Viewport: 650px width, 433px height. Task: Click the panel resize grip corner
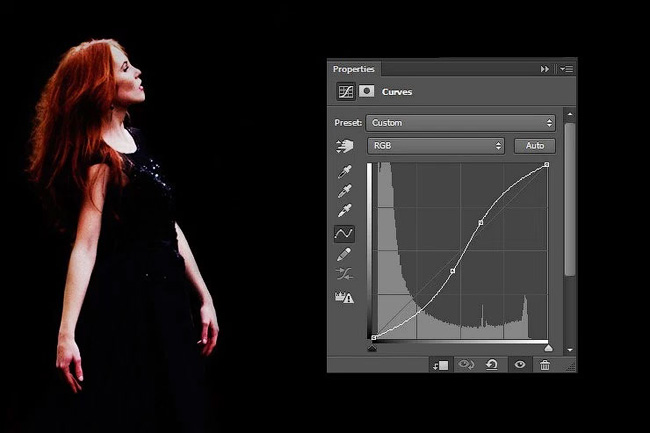coord(571,366)
